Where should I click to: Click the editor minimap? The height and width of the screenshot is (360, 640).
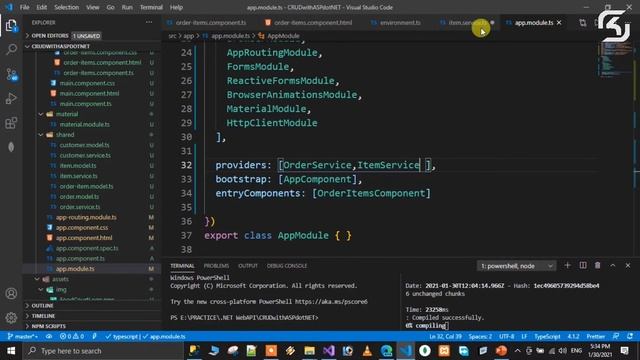pyautogui.click(x=616, y=61)
